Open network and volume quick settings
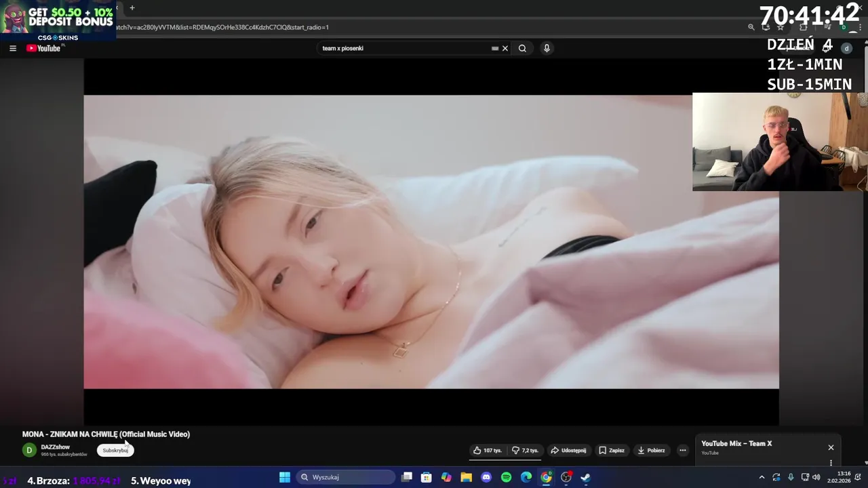The width and height of the screenshot is (868, 488). pyautogui.click(x=812, y=477)
